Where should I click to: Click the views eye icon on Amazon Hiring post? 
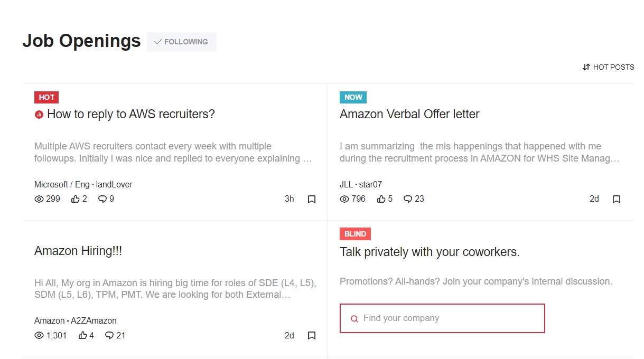point(39,335)
